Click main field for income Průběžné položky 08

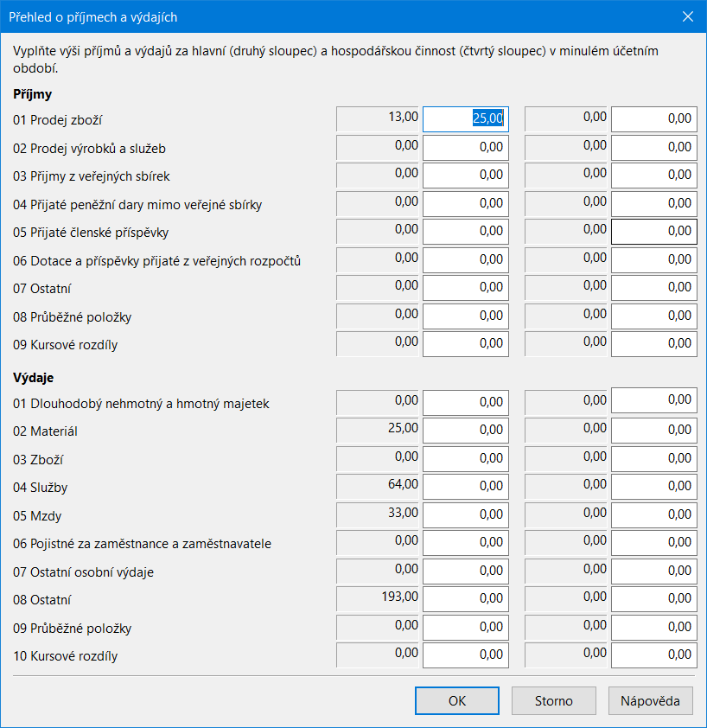click(x=466, y=316)
